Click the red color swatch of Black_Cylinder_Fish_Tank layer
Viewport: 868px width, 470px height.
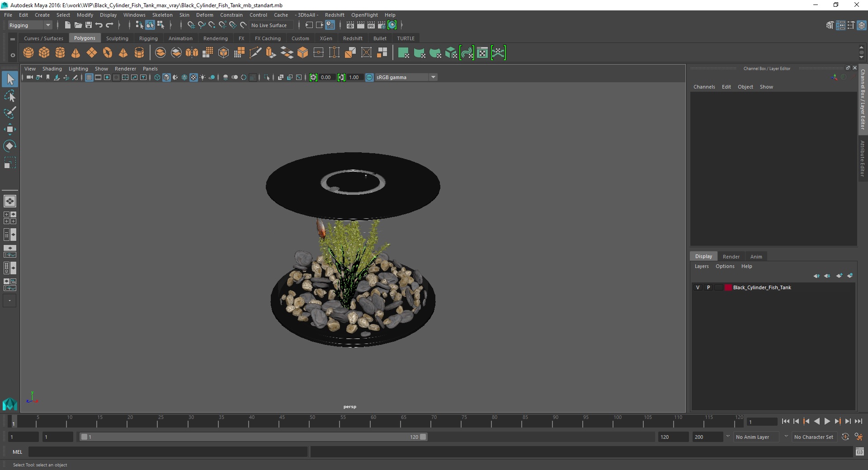728,287
